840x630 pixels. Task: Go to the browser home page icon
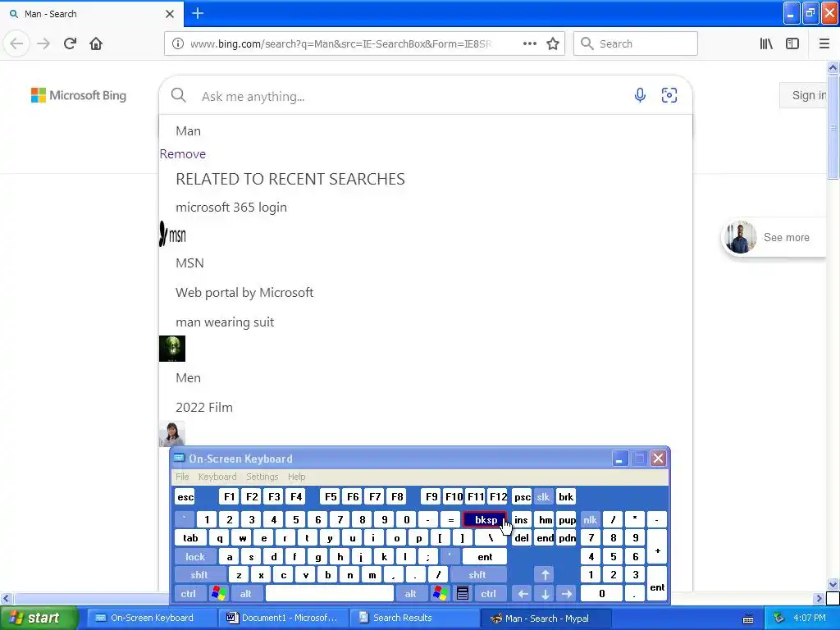pyautogui.click(x=96, y=43)
